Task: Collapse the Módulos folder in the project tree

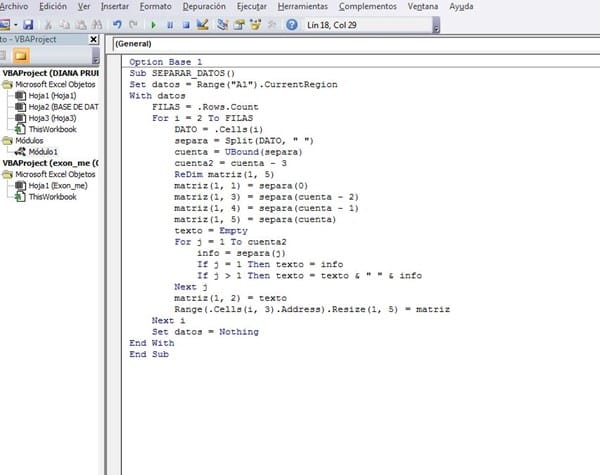Action: tap(8, 141)
